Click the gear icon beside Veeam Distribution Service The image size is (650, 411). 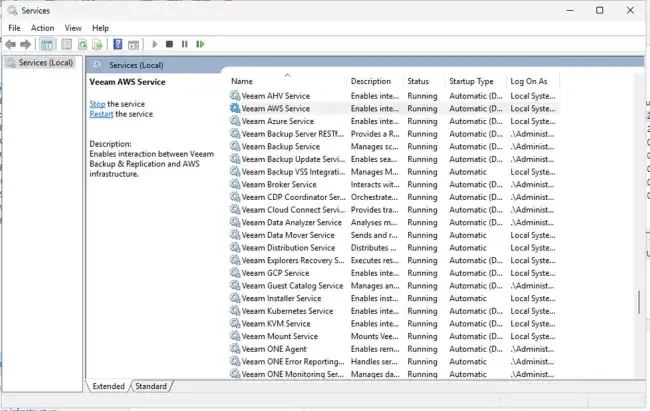235,248
